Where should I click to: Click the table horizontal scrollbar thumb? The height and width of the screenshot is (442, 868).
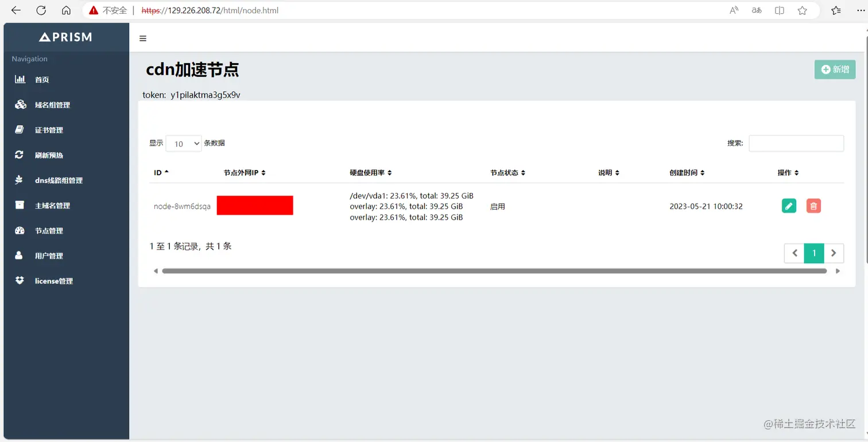click(494, 271)
